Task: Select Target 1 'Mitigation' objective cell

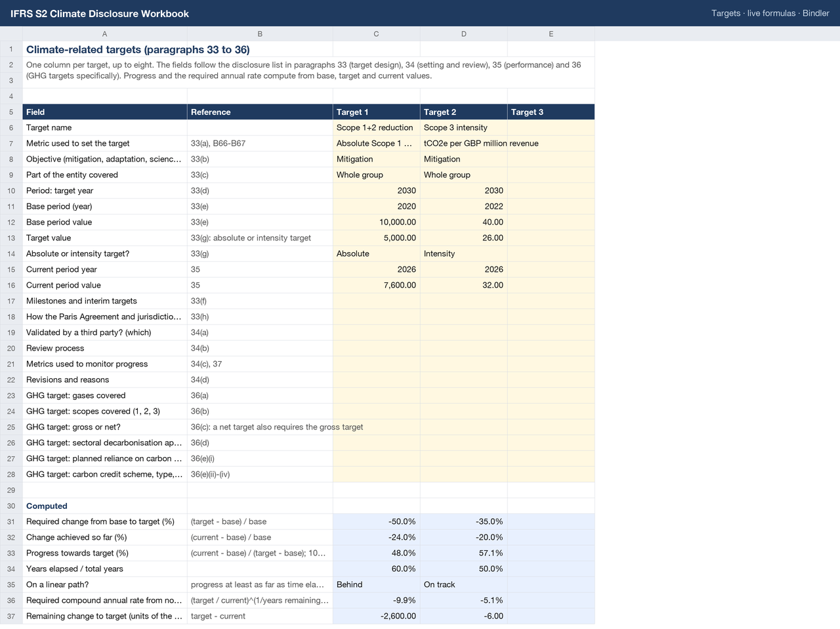Action: pyautogui.click(x=376, y=160)
